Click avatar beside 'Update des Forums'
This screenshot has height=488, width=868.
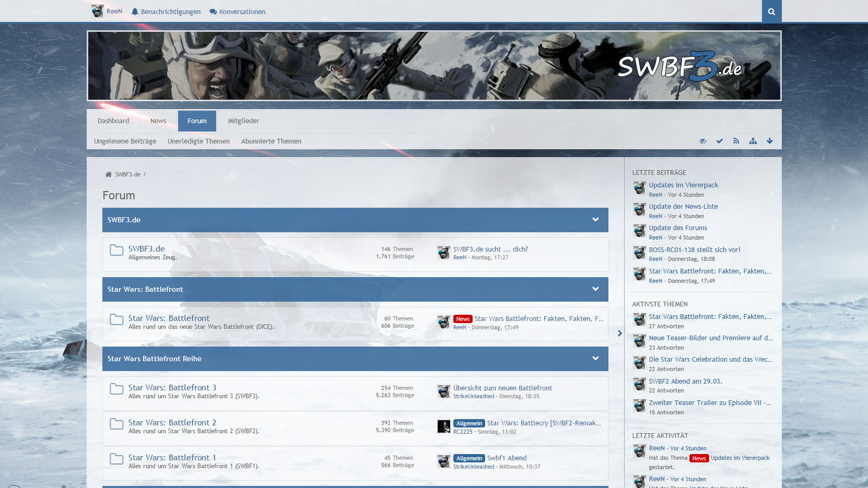point(640,231)
